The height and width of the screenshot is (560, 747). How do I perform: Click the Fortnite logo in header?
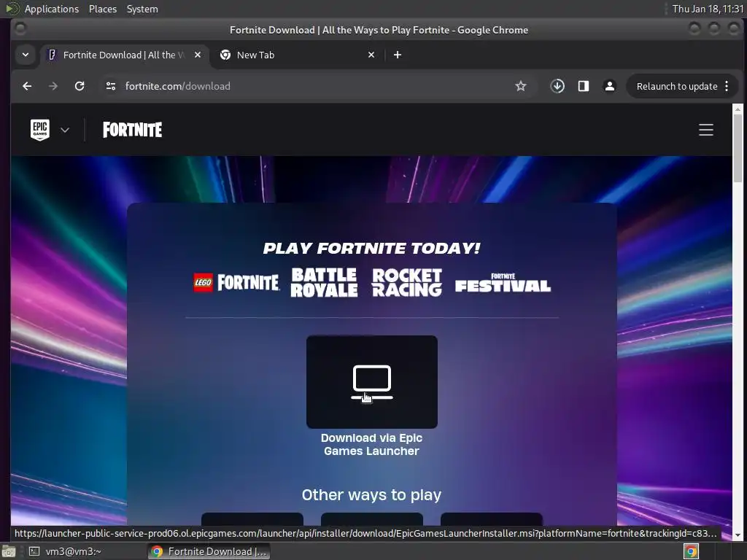(x=133, y=130)
